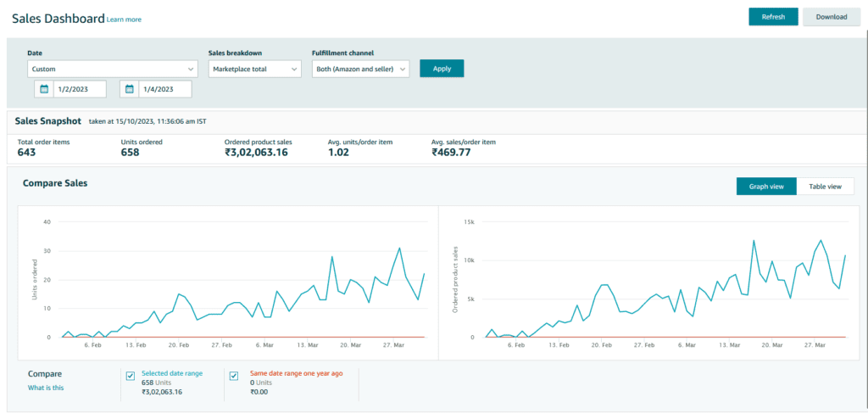Click the Refresh button
The width and height of the screenshot is (868, 419).
pyautogui.click(x=773, y=17)
